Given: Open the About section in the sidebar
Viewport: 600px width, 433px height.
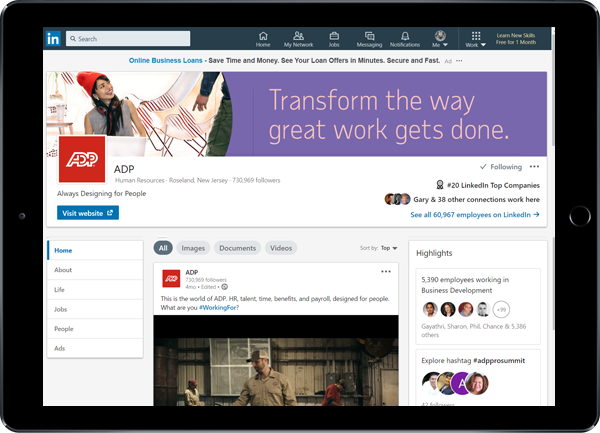Looking at the screenshot, I should (x=95, y=270).
